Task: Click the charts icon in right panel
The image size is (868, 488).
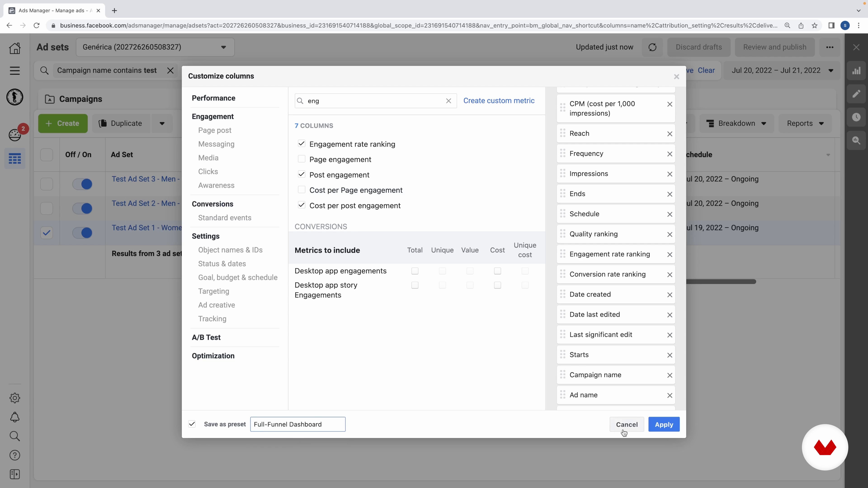Action: point(856,71)
